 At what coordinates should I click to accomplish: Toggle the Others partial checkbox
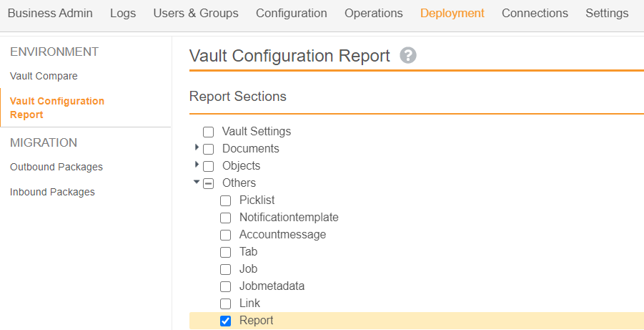[x=209, y=183]
